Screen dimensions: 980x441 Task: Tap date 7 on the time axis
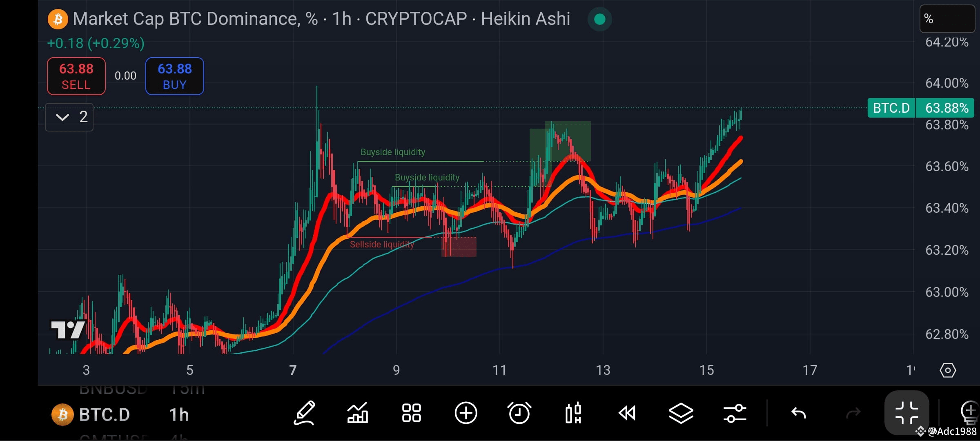tap(293, 370)
